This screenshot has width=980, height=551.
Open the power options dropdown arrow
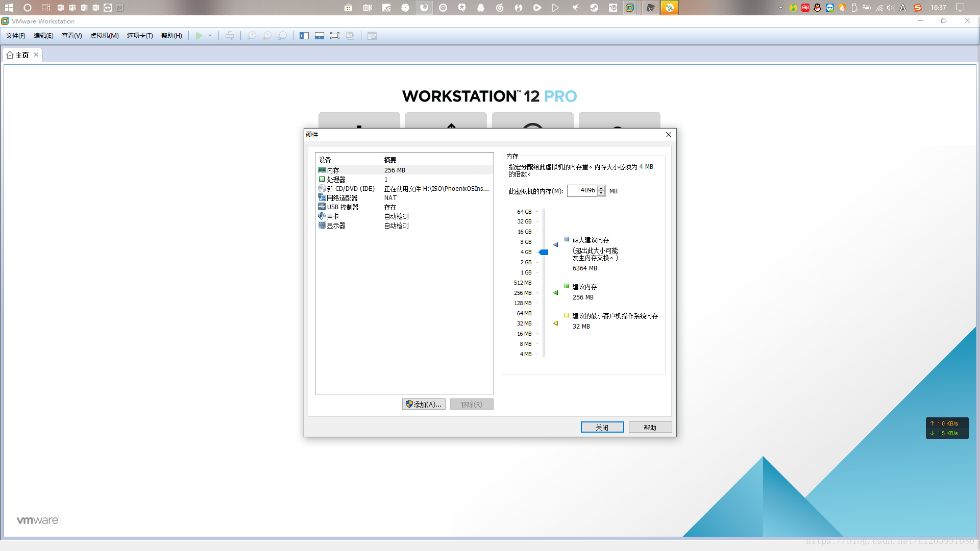[x=210, y=36]
